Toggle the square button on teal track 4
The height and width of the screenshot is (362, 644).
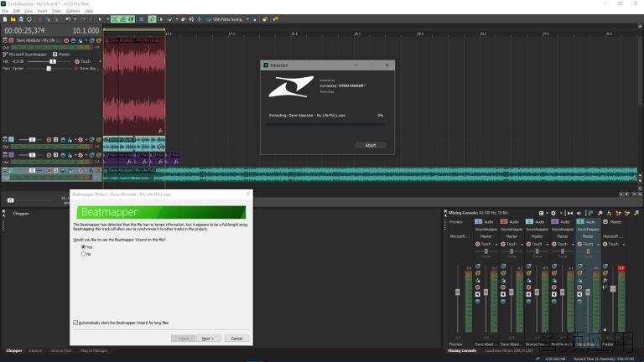click(56, 170)
